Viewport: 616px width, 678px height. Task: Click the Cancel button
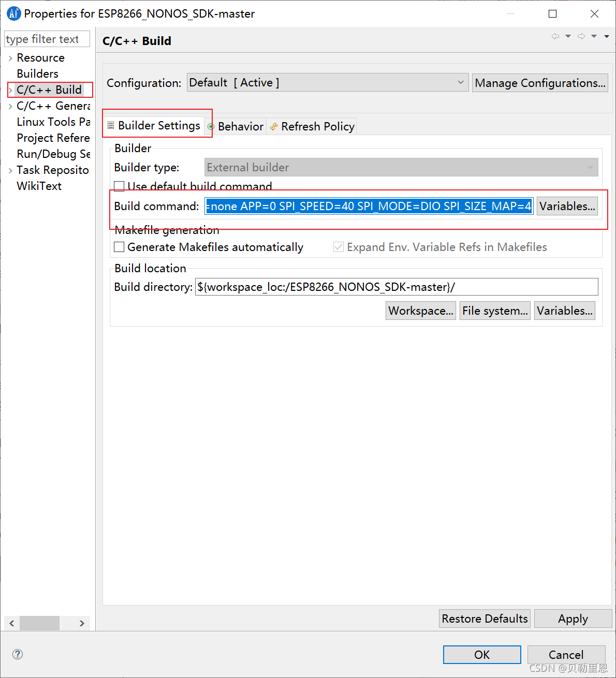(566, 655)
